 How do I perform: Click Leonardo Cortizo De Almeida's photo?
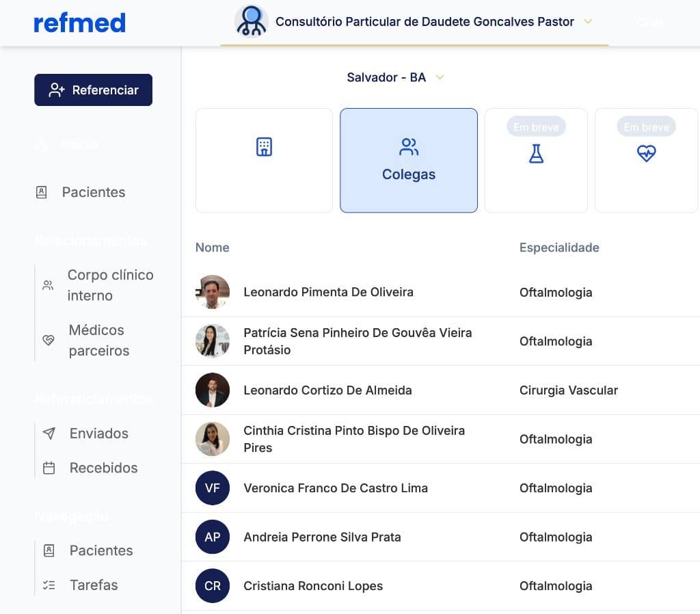click(213, 390)
